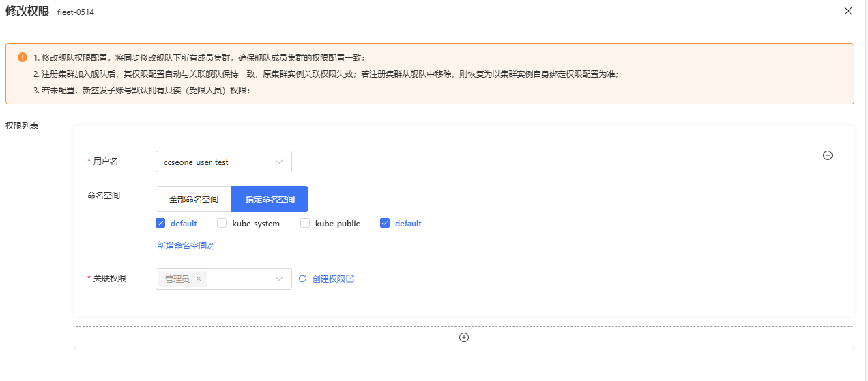Click the edit pencil icon after 新增命名空间

[211, 246]
